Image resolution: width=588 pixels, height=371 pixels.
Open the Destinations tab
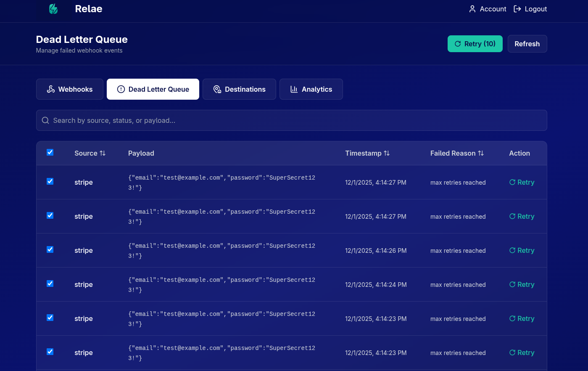point(239,89)
